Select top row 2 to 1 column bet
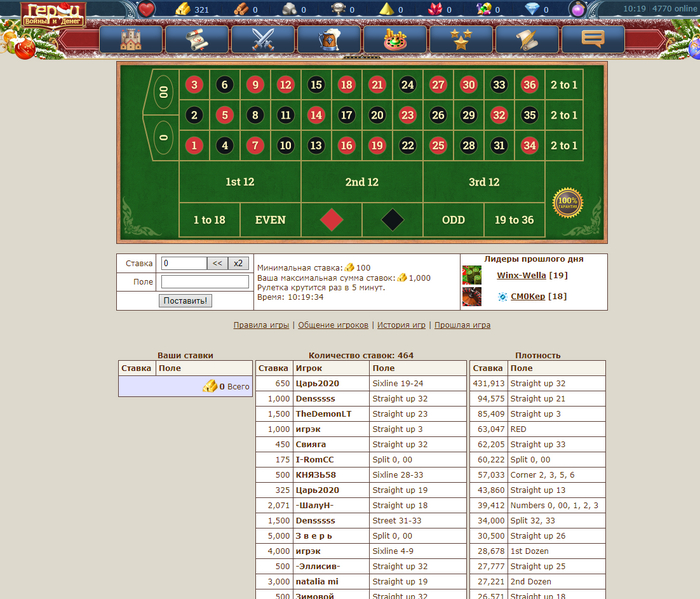Viewport: 700px width, 599px height. [564, 85]
